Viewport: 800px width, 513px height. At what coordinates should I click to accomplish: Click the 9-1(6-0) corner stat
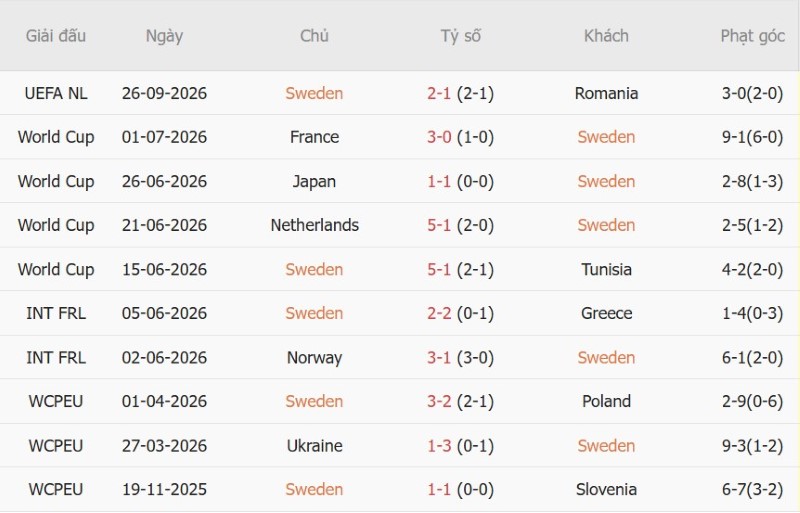(752, 137)
